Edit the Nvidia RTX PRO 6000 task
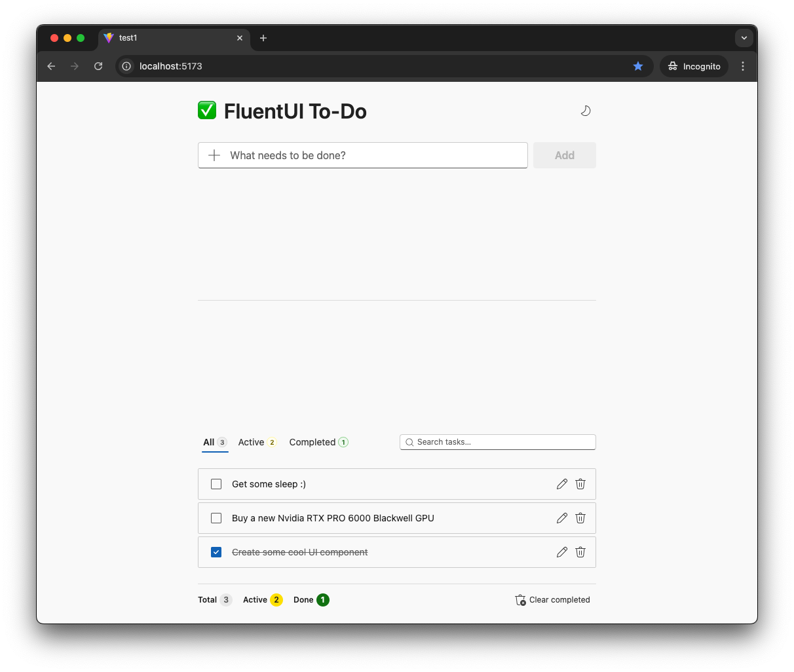 point(562,518)
